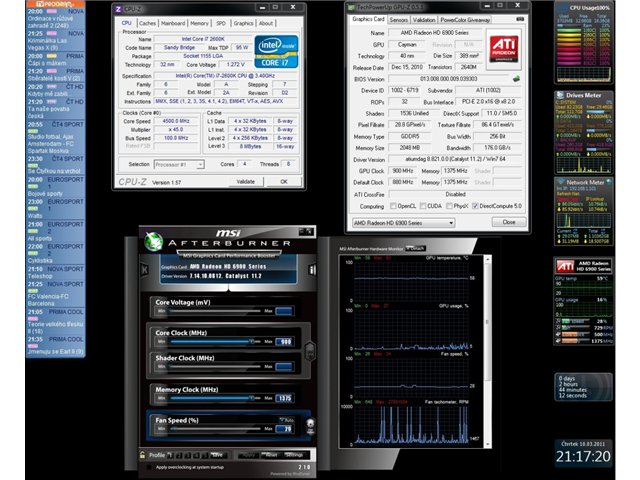Select Afterburner profile slot 3
The width and height of the screenshot is (640, 480).
[188, 455]
